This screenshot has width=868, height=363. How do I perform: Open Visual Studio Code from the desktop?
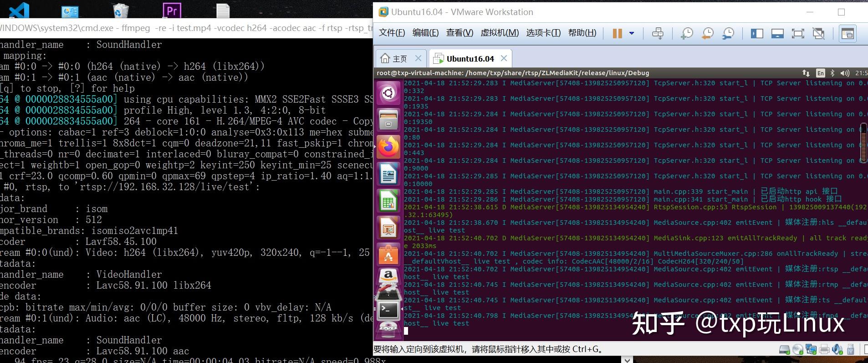click(19, 10)
